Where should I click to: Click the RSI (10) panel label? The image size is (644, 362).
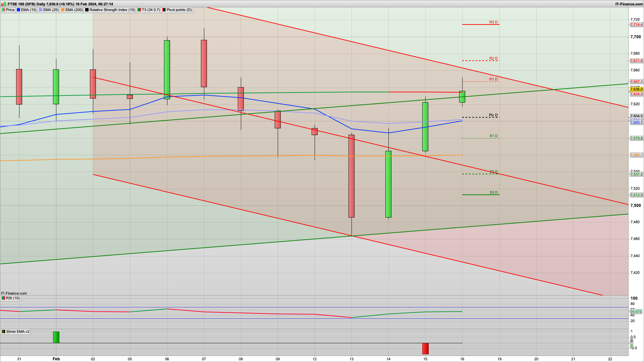[x=11, y=298]
